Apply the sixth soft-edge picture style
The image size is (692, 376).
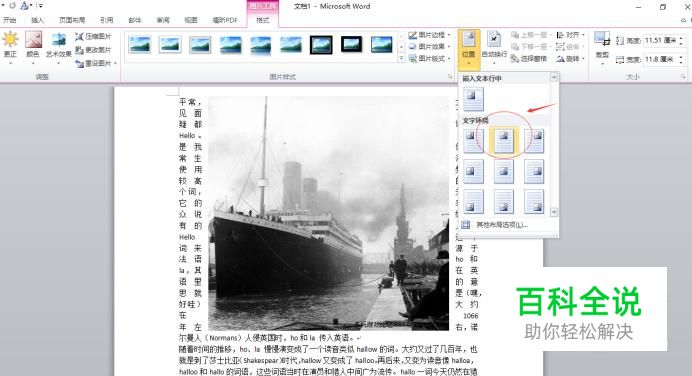coord(291,45)
